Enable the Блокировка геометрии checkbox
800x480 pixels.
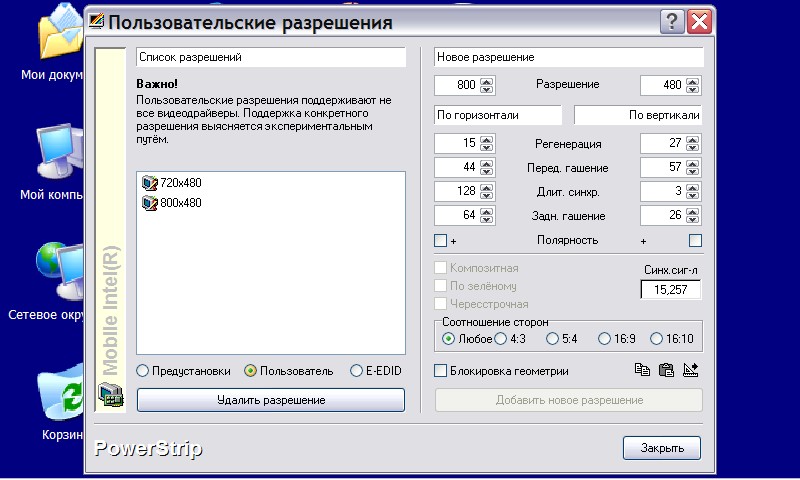click(441, 371)
